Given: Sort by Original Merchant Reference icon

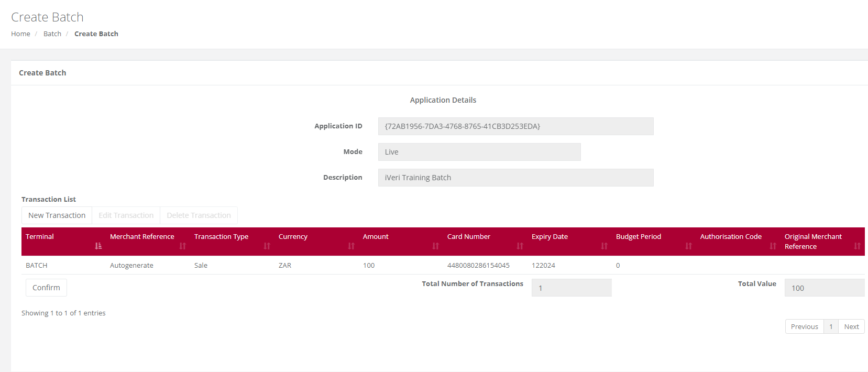Looking at the screenshot, I should point(858,246).
